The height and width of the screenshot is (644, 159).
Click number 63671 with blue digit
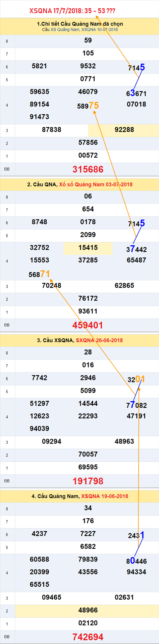(136, 93)
